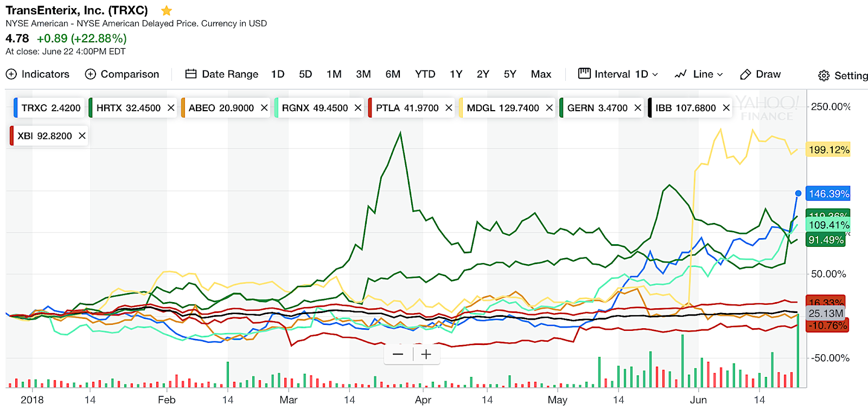Zoom in chart with plus button
This screenshot has height=409, width=868.
click(x=426, y=354)
